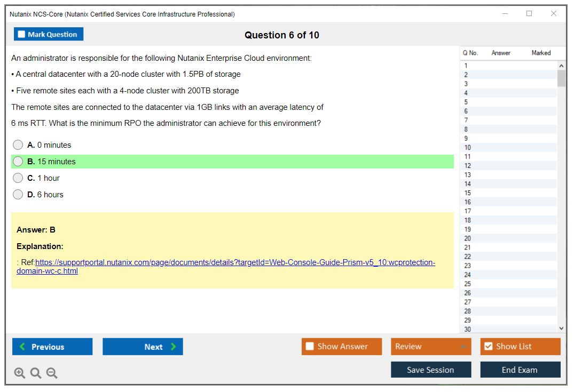The width and height of the screenshot is (574, 392).
Task: Open the Nutanix support portal reference link
Action: pyautogui.click(x=235, y=263)
